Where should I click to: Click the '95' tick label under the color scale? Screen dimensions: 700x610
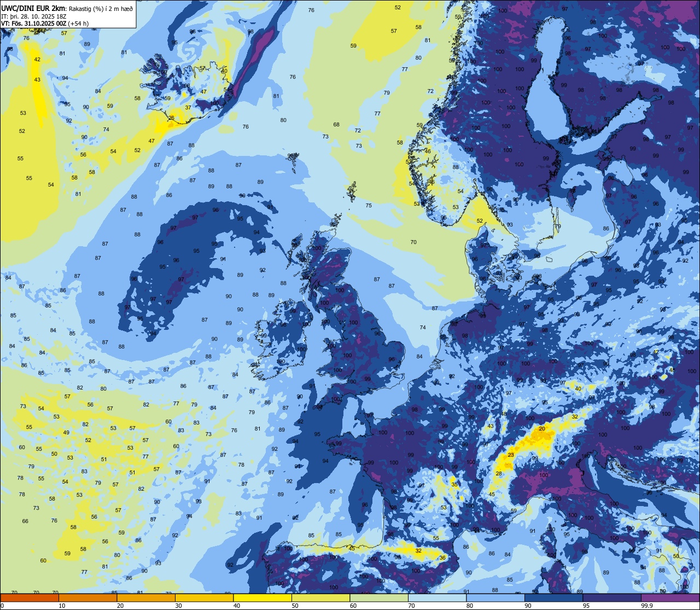tap(586, 606)
